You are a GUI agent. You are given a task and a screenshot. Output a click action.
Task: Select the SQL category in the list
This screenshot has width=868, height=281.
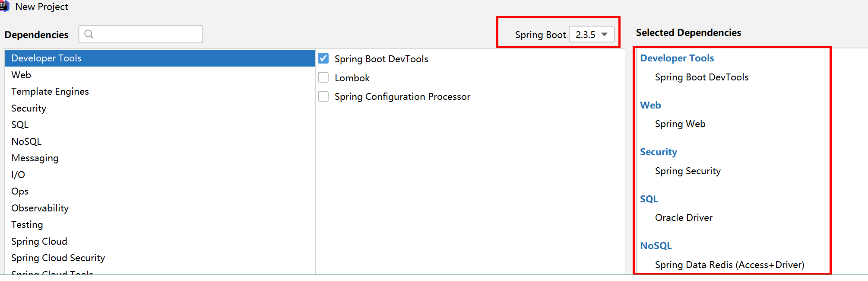click(x=20, y=125)
